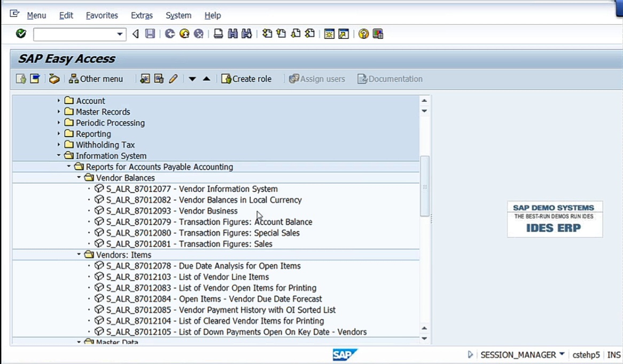Click the status bar triangle before SESSION_MANAGER

tap(471, 354)
